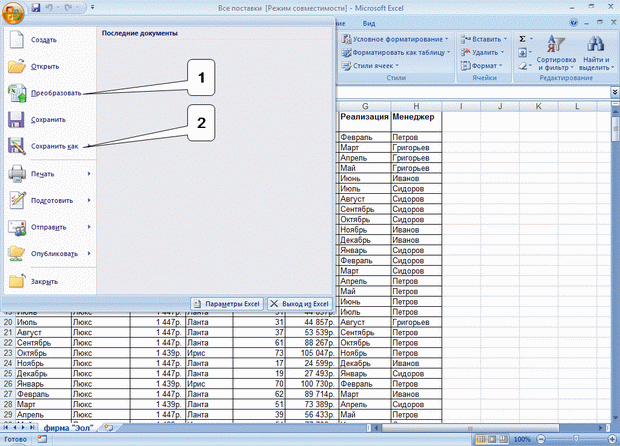The width and height of the screenshot is (620, 446).
Task: Click Сентябрь cell in row 22
Action: pyautogui.click(x=43, y=342)
